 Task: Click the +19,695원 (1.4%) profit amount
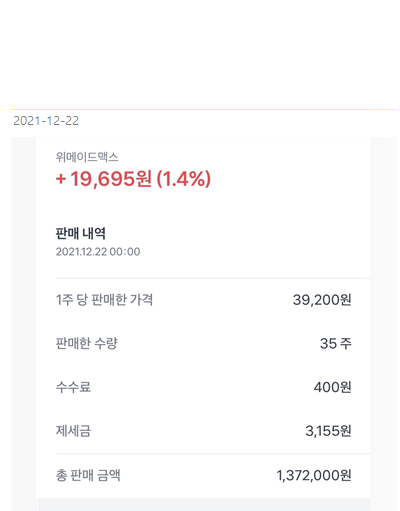pos(133,179)
